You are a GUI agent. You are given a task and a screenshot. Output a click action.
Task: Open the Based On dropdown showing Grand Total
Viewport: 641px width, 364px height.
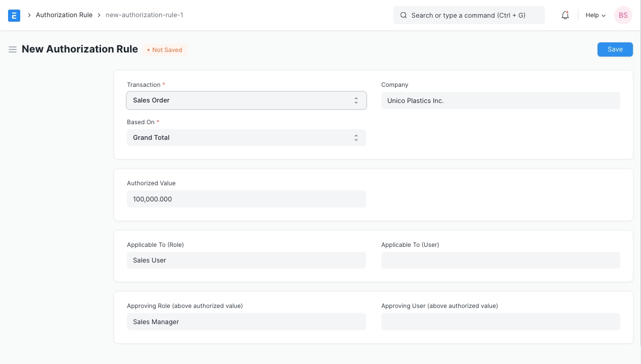point(246,138)
